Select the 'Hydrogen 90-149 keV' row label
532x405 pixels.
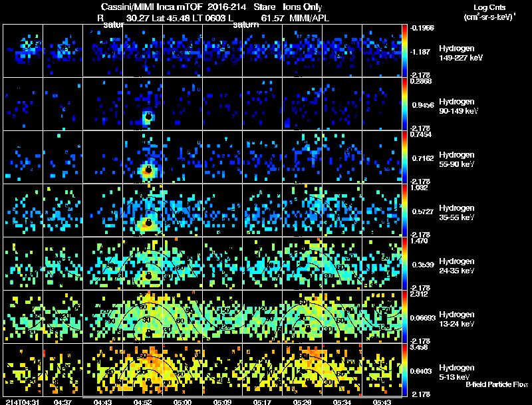click(458, 106)
